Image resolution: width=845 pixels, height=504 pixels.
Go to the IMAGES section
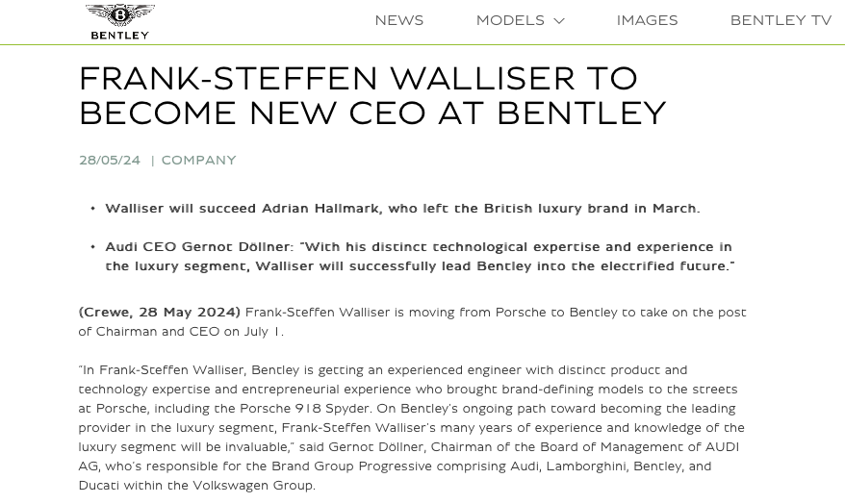point(647,20)
